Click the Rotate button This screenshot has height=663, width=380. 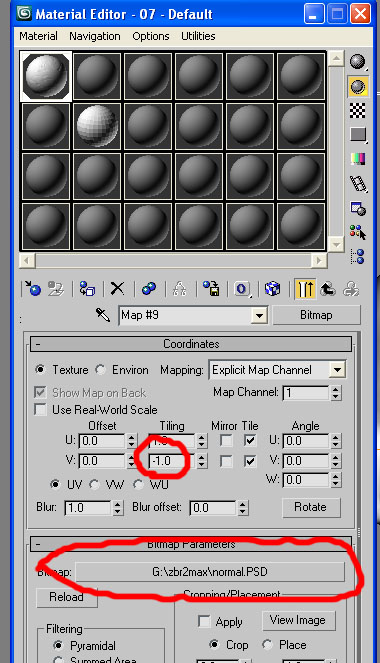pyautogui.click(x=311, y=507)
